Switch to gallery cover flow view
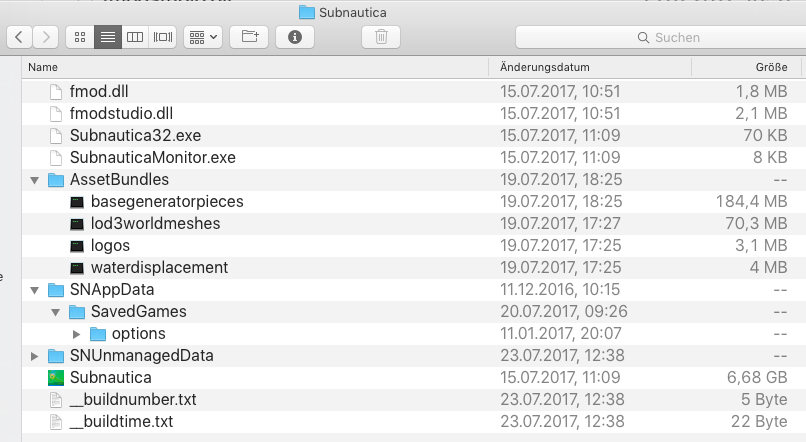Image resolution: width=806 pixels, height=442 pixels. click(x=163, y=37)
